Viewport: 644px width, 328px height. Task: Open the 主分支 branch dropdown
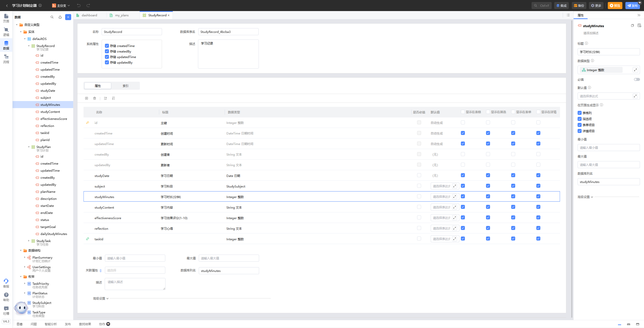(61, 5)
